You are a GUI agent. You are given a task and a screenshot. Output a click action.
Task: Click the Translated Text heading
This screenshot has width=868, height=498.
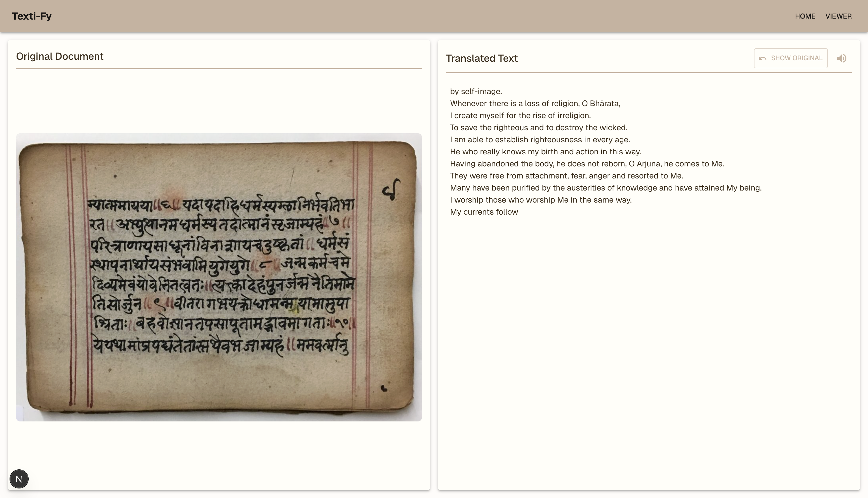tap(481, 58)
